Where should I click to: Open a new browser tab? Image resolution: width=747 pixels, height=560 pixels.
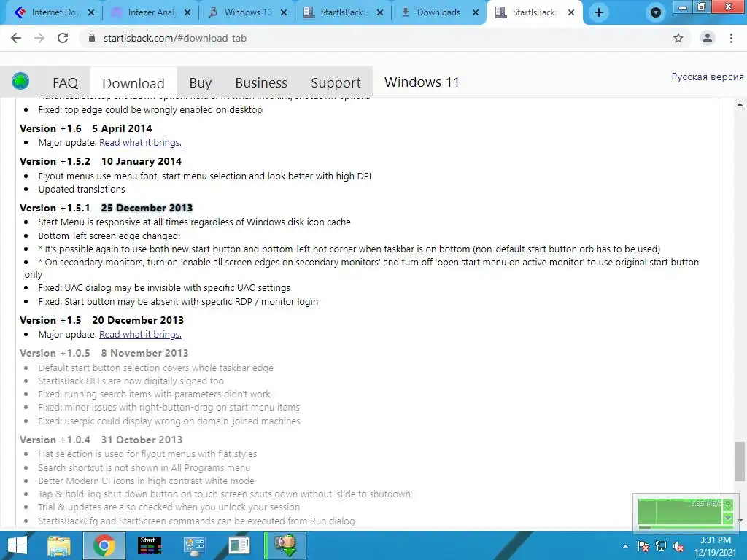(x=599, y=12)
